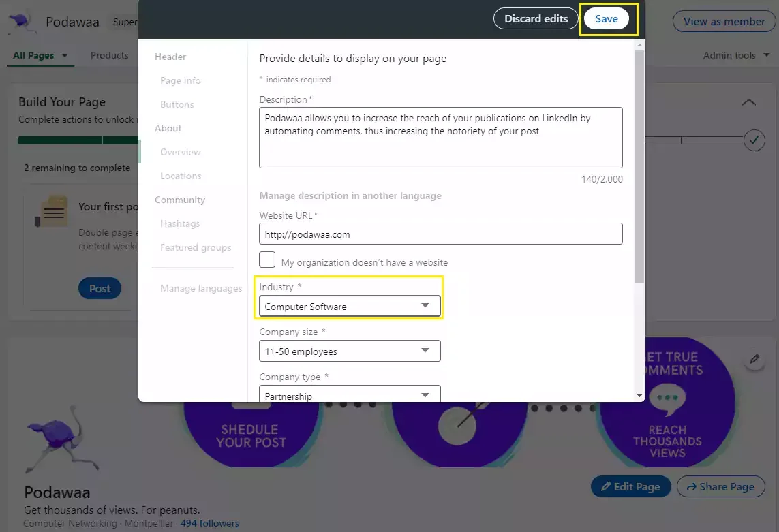Click Share Page button

tap(721, 487)
